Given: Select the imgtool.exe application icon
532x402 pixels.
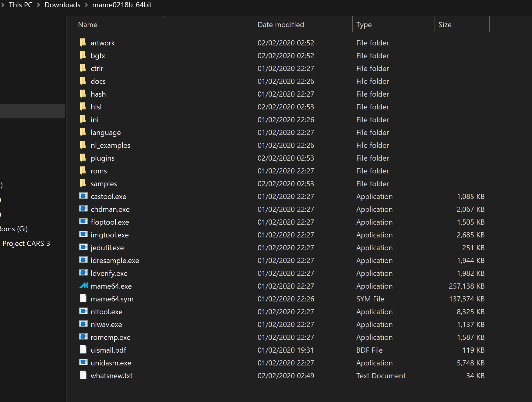Looking at the screenshot, I should tap(83, 234).
